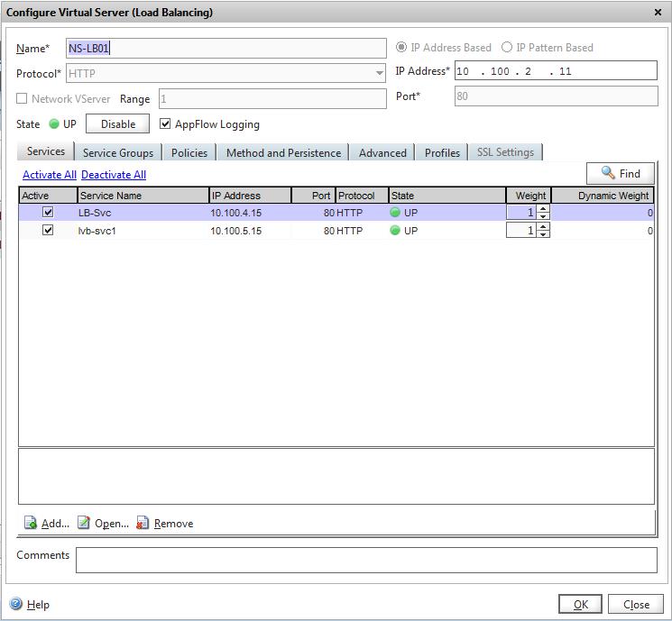Click the Disable button
The image size is (672, 621).
118,123
